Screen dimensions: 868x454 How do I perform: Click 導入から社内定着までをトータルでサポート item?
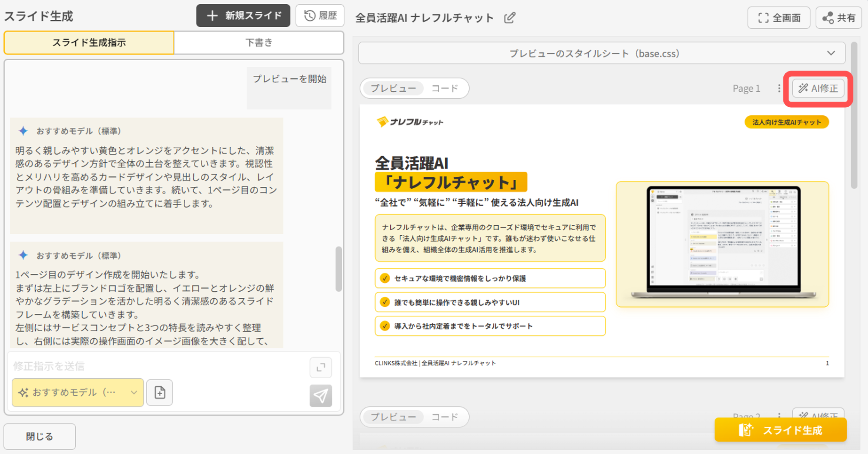tap(490, 326)
